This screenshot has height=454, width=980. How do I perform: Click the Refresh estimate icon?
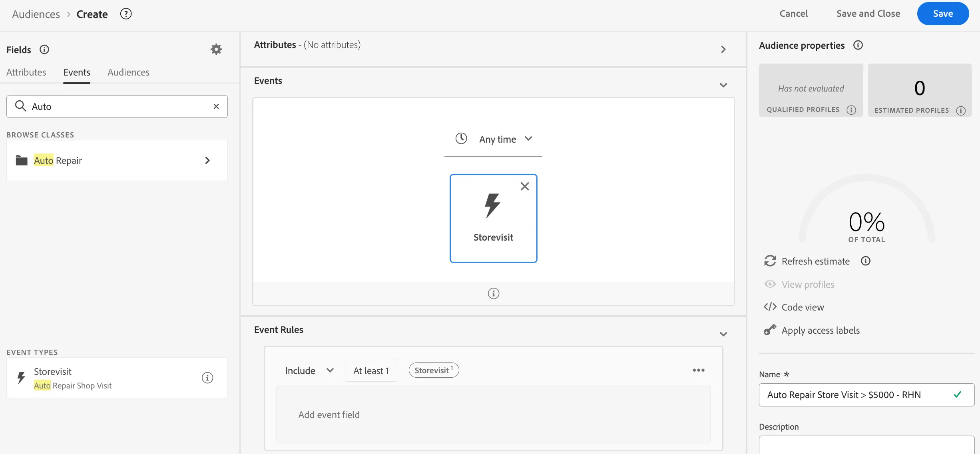coord(770,261)
